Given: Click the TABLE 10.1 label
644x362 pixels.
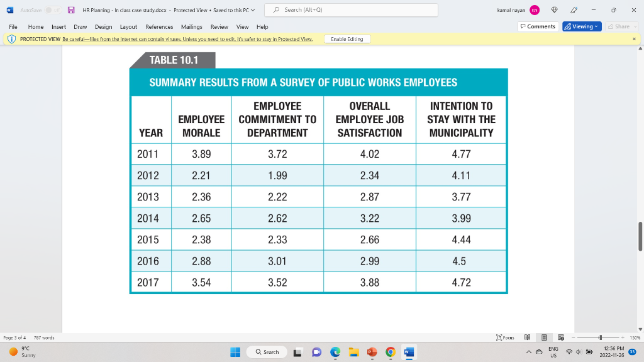Looking at the screenshot, I should point(174,60).
